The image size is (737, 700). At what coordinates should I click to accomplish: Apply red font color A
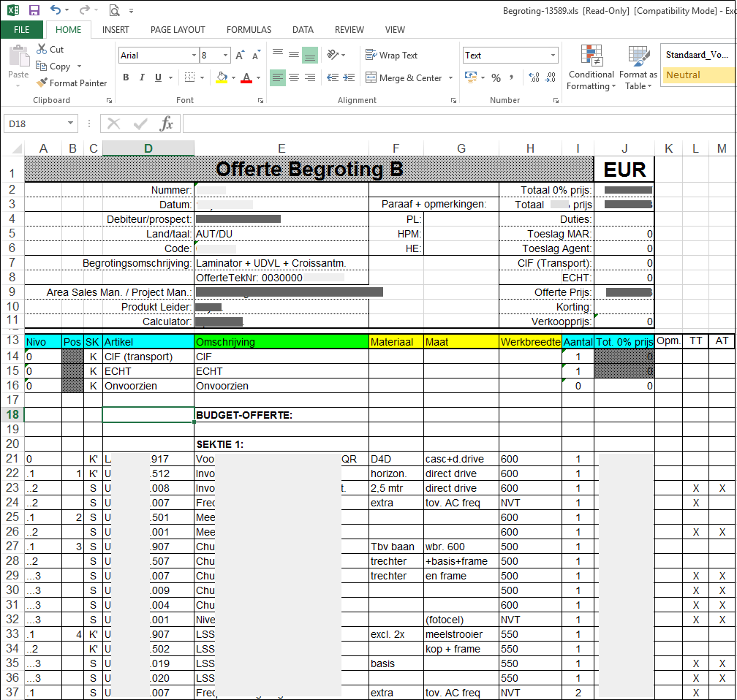point(246,77)
